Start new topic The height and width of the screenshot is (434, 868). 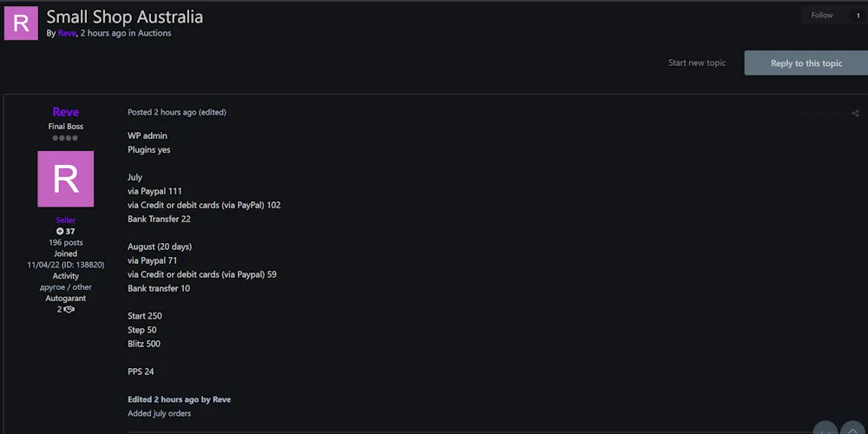pyautogui.click(x=696, y=63)
